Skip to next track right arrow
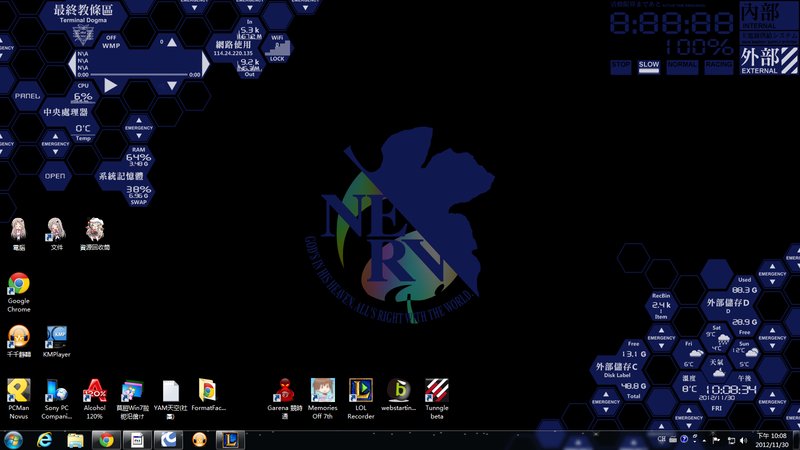 [205, 64]
